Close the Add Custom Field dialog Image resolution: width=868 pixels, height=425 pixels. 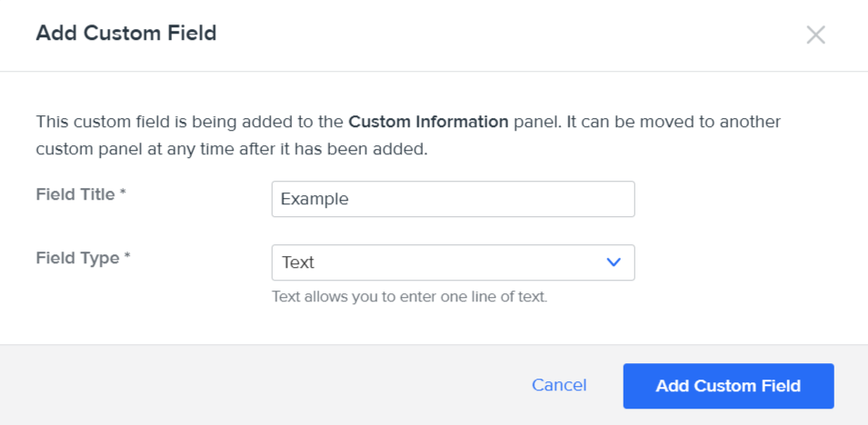[815, 35]
